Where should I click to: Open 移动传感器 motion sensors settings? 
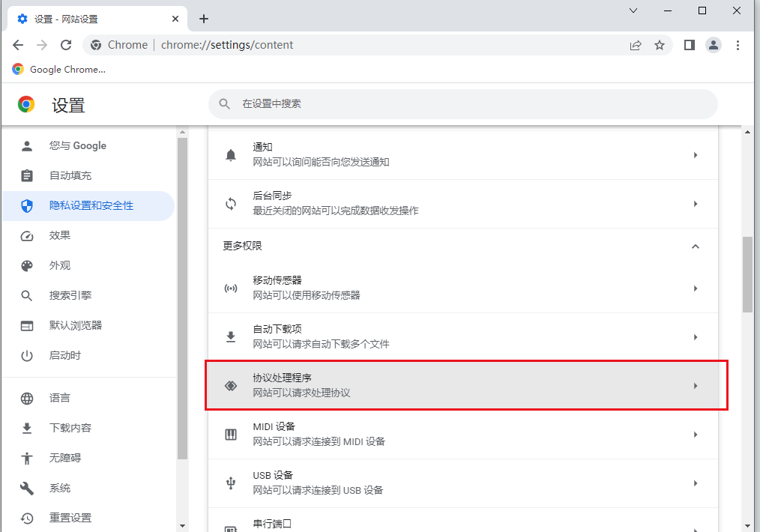point(462,288)
